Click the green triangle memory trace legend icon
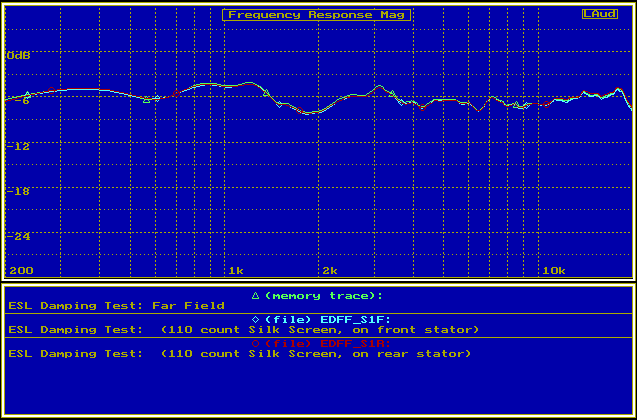 click(x=255, y=296)
